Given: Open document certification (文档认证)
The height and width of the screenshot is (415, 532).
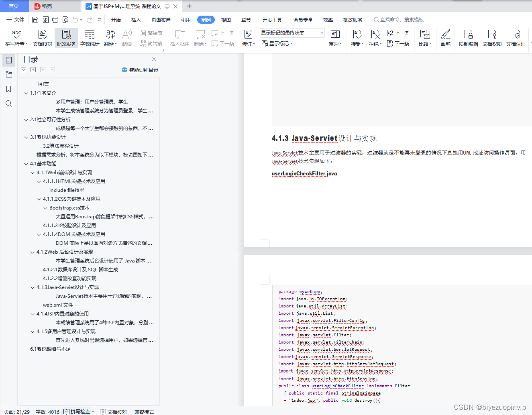Looking at the screenshot, I should point(516,38).
